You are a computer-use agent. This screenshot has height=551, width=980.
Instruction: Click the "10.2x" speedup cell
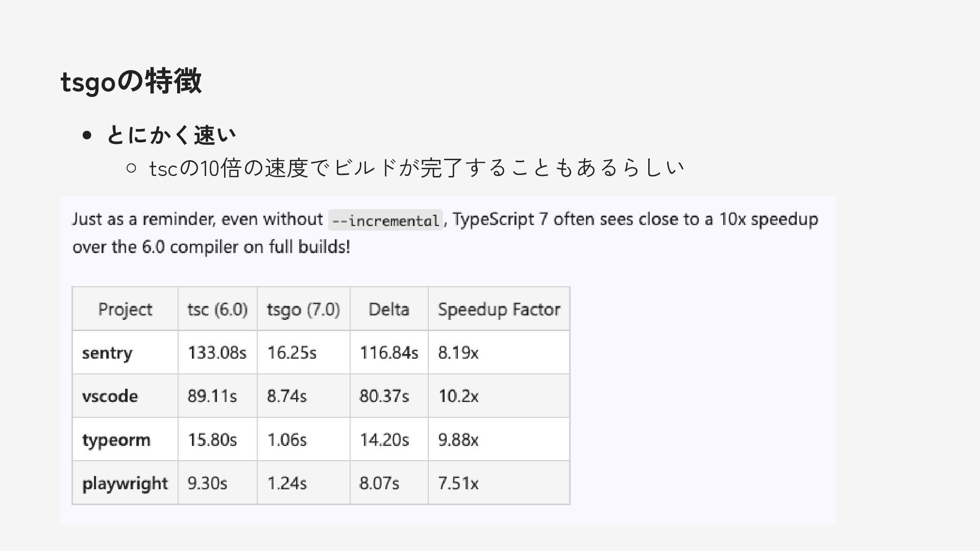click(458, 396)
